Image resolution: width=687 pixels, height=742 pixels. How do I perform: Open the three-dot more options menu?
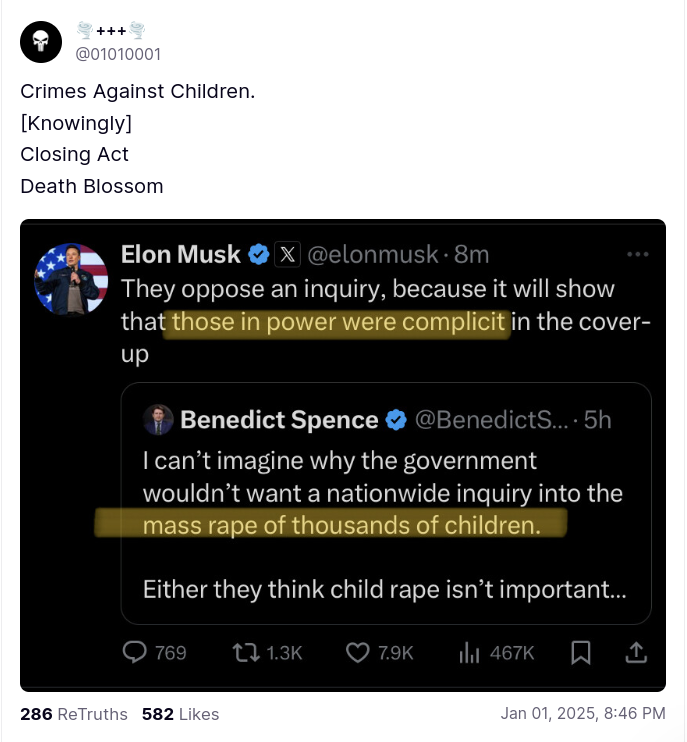click(637, 254)
